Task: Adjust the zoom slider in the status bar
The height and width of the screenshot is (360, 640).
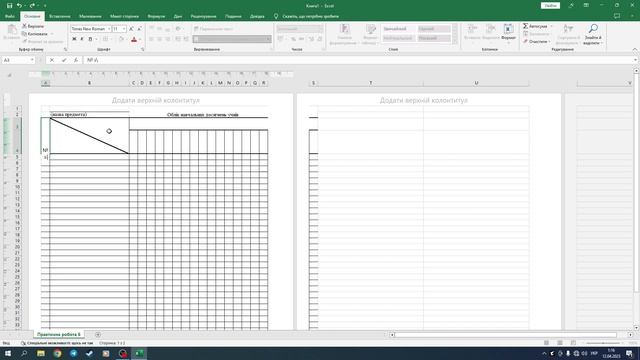Action: (x=603, y=343)
